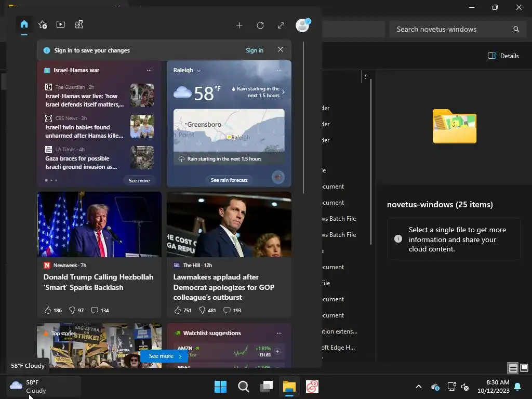
Task: Dislike the Newsweek Trump article
Action: [76, 310]
